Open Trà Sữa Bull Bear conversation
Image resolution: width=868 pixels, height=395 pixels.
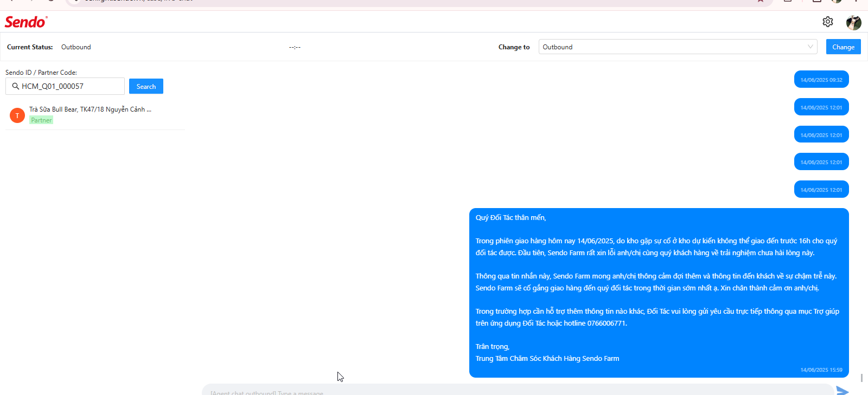point(95,115)
